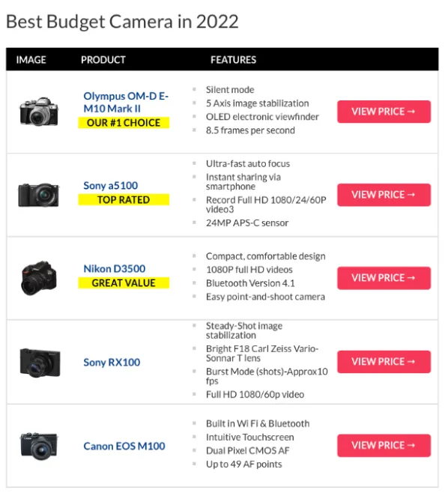Select the TOP RATED yellow badge
The height and width of the screenshot is (499, 448).
point(124,200)
